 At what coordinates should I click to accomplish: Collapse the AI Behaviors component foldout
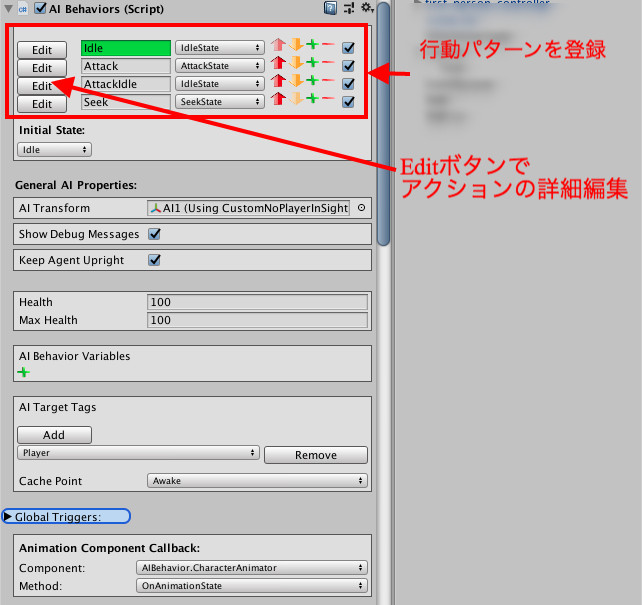point(8,9)
